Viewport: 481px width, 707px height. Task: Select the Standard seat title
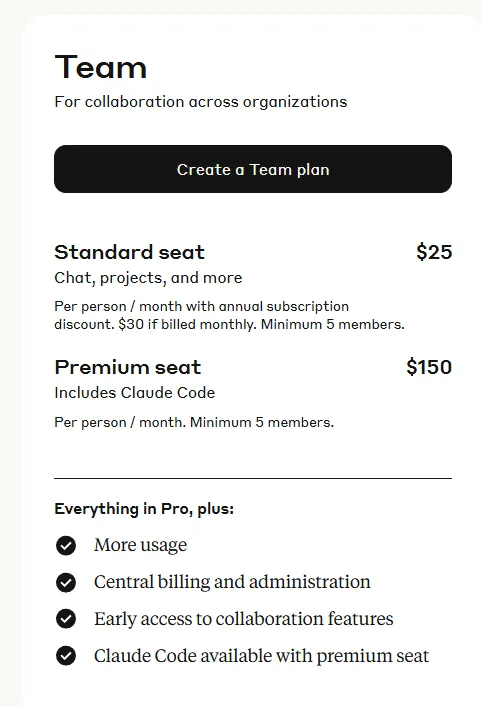click(129, 252)
